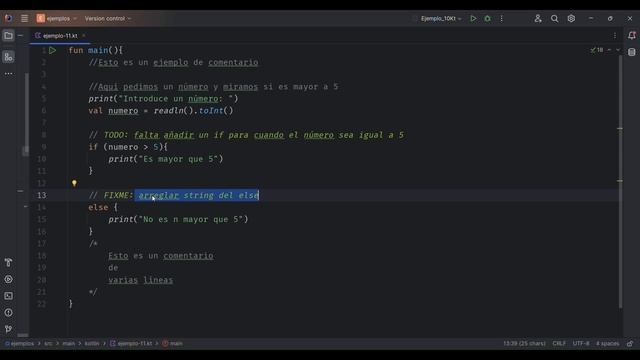Open the Ejemplo_10Kt run configuration dropdown
The height and width of the screenshot is (360, 640).
pos(441,18)
